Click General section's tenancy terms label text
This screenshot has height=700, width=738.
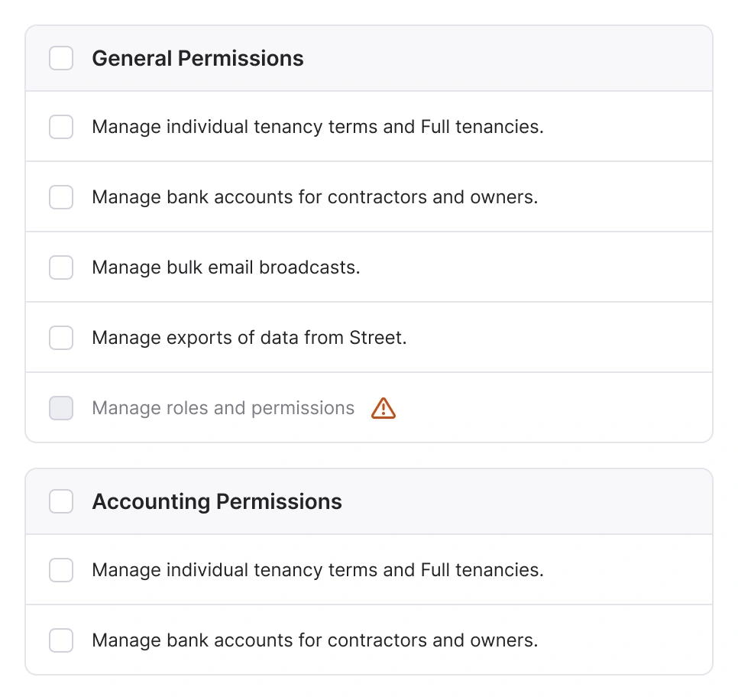point(318,127)
